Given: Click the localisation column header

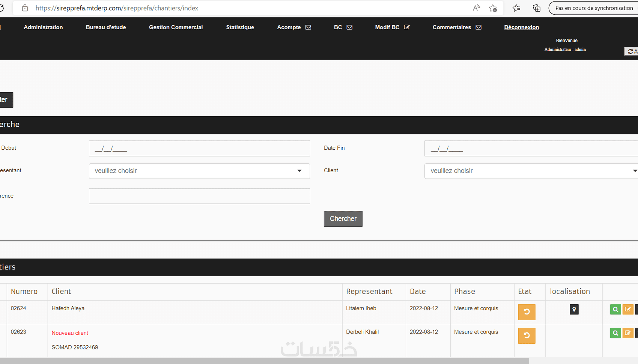Looking at the screenshot, I should pyautogui.click(x=570, y=292).
